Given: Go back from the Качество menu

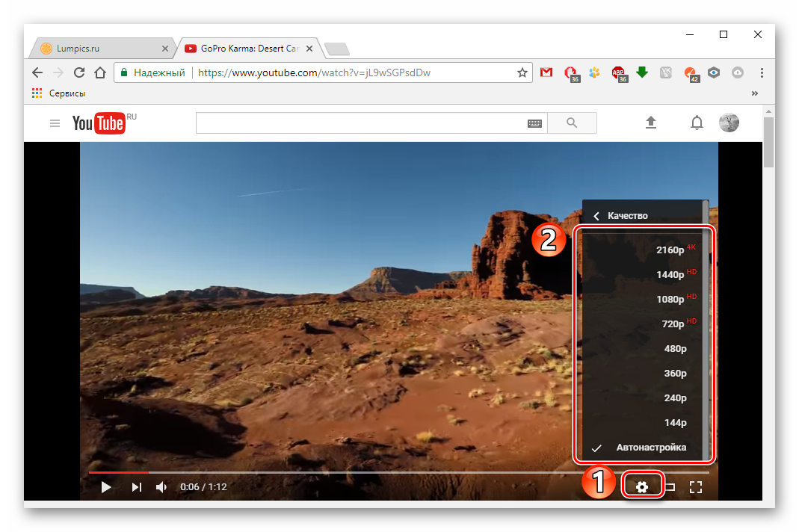Looking at the screenshot, I should pos(596,216).
